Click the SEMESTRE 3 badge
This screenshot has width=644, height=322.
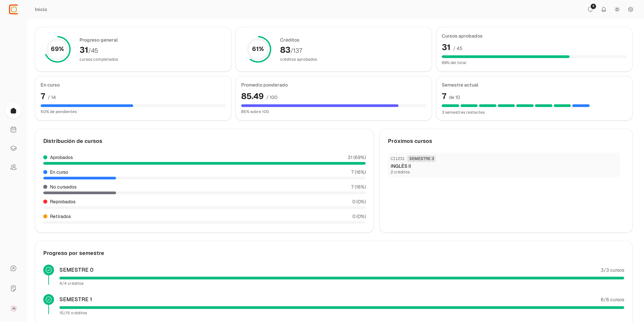pos(421,158)
